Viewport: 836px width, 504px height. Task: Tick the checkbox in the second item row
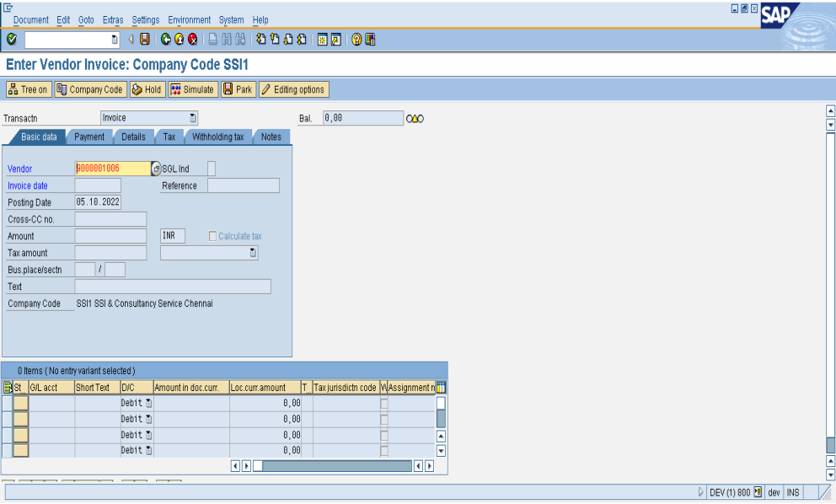[x=384, y=419]
